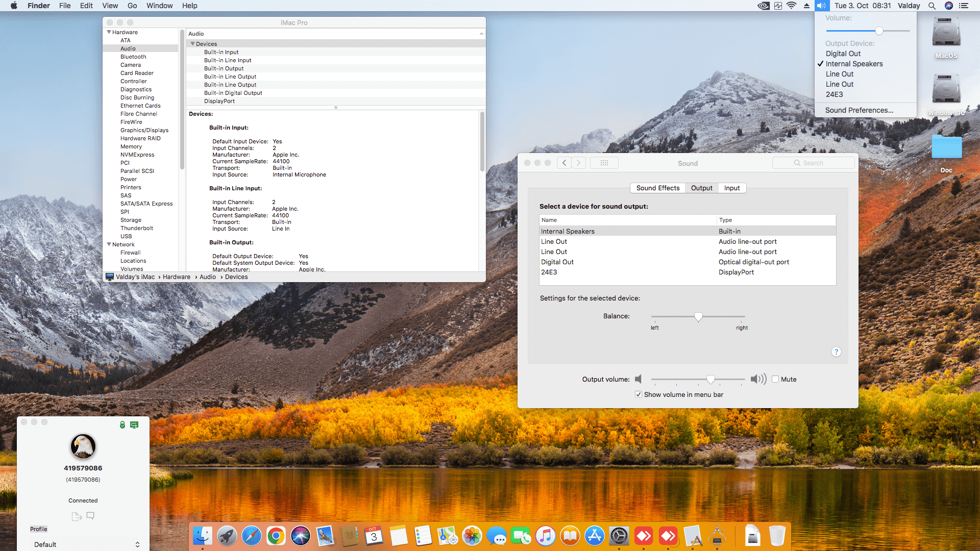Select Thunderbolt in Hardware sidebar

coord(137,228)
